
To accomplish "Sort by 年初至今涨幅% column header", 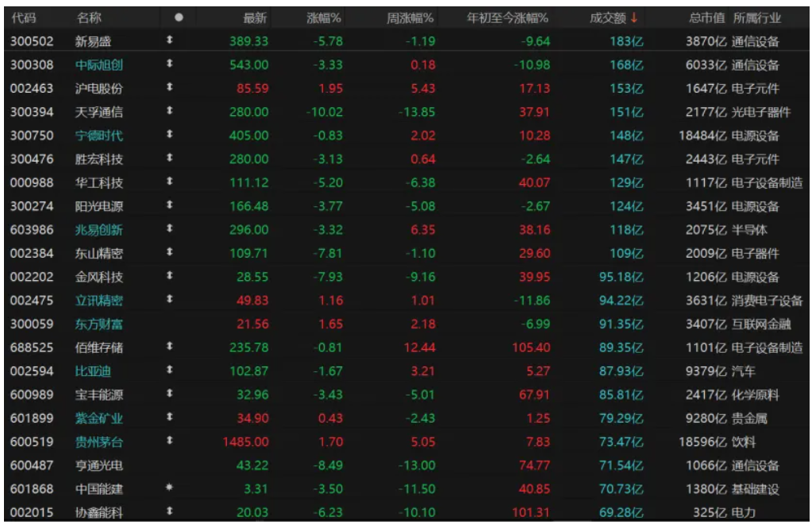I will pyautogui.click(x=508, y=17).
